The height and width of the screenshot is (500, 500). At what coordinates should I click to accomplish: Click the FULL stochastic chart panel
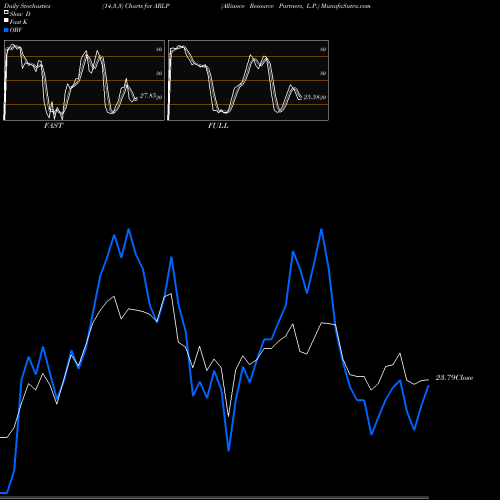248,80
